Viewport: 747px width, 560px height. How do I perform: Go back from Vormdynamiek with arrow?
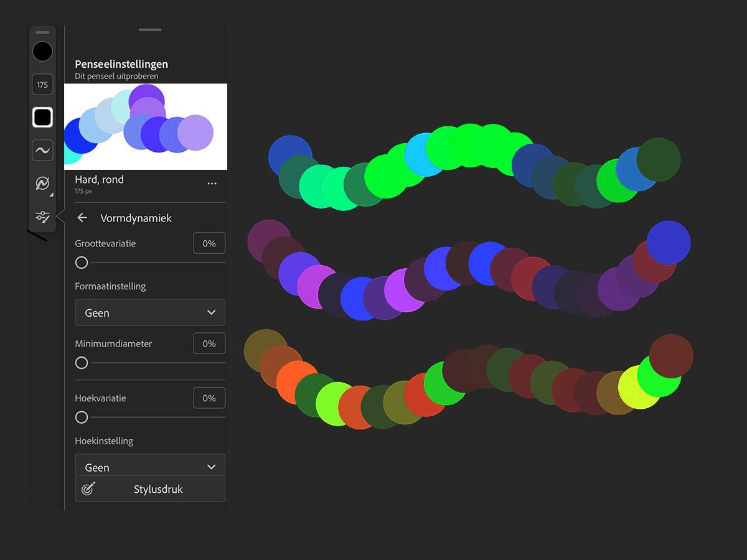[82, 218]
